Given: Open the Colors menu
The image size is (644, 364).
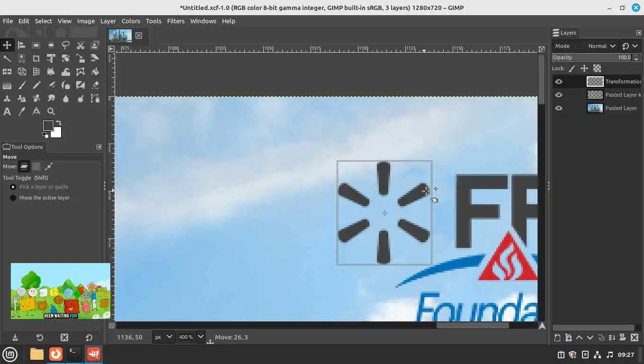Looking at the screenshot, I should click(x=131, y=21).
